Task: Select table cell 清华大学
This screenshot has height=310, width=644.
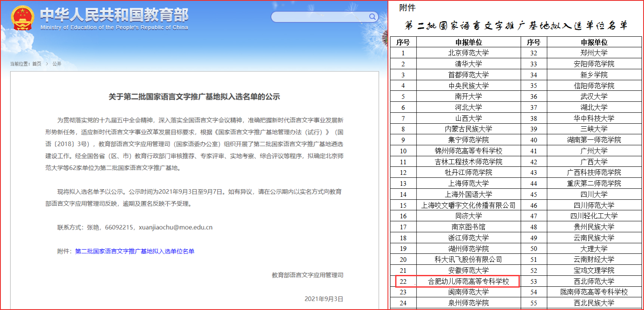Action: [x=469, y=64]
